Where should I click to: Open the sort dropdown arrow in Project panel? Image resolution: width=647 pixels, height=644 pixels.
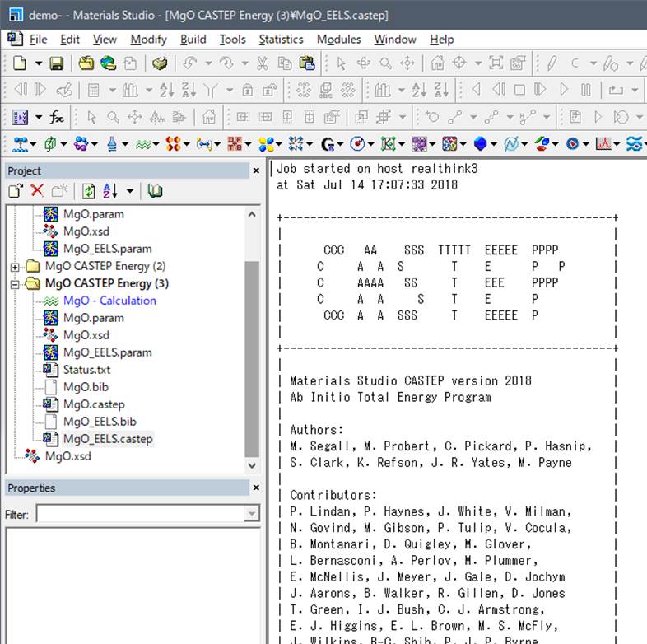click(130, 191)
